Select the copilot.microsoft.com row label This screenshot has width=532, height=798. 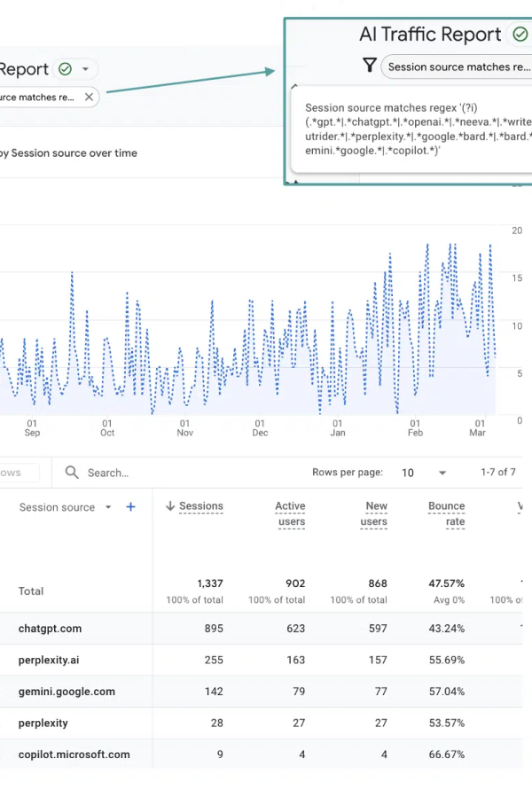tap(74, 755)
